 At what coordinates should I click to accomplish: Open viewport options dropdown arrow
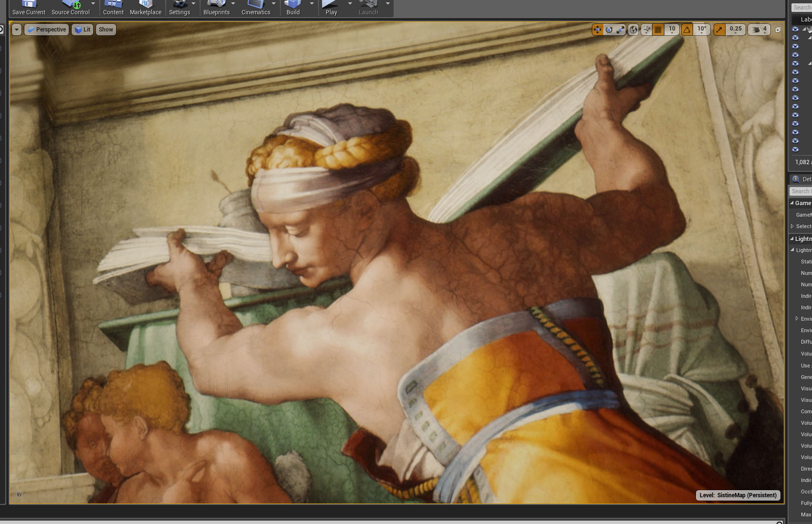click(x=17, y=30)
